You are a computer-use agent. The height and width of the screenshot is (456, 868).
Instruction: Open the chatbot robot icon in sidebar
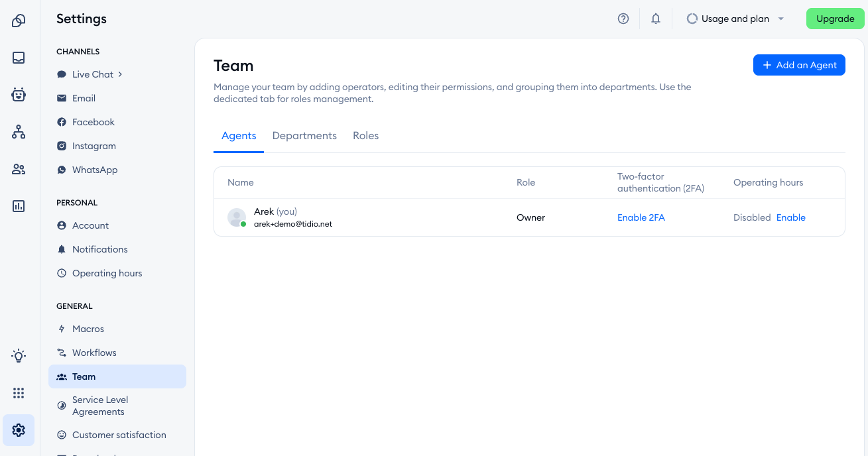click(x=19, y=95)
